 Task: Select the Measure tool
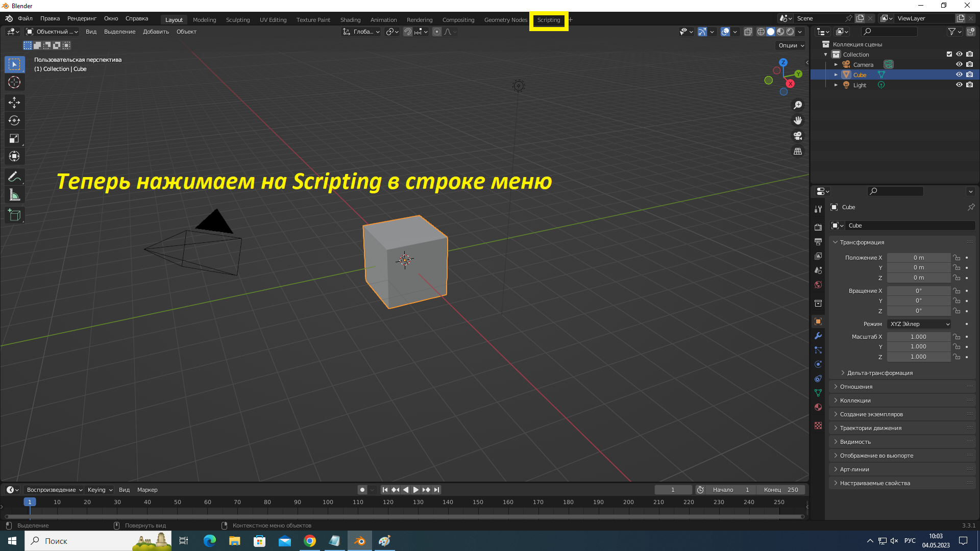pyautogui.click(x=14, y=195)
